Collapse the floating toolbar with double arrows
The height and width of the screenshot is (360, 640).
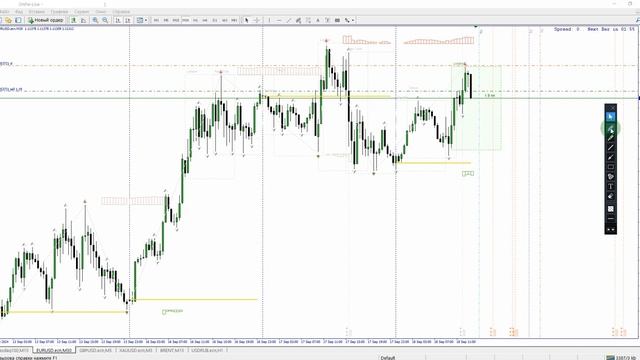click(x=611, y=229)
